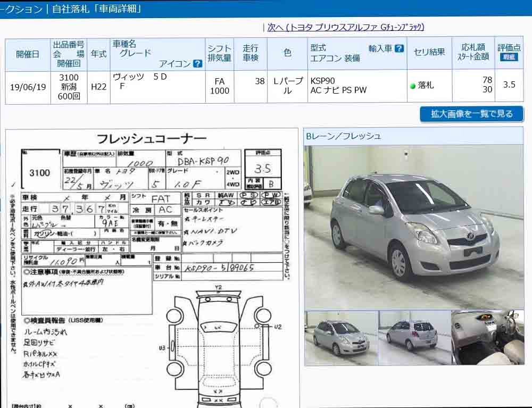Viewport: 532px width, 408px height.
Task: Click the シフト 排気量 column header
Action: coord(220,54)
